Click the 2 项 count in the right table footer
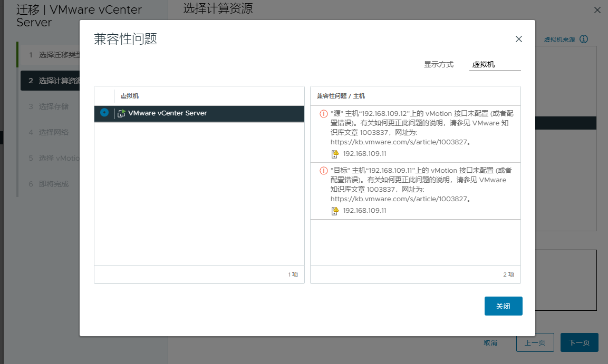 509,274
